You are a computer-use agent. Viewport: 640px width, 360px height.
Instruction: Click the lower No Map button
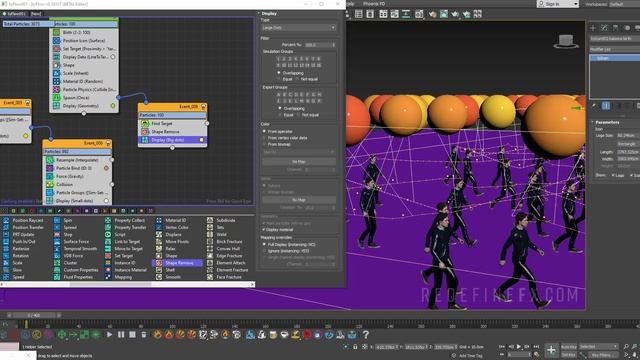tap(299, 200)
